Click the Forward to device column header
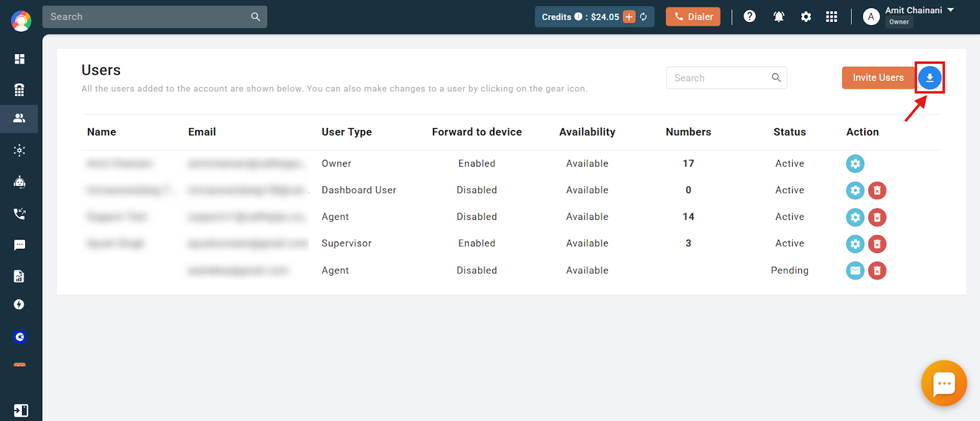 [x=477, y=132]
